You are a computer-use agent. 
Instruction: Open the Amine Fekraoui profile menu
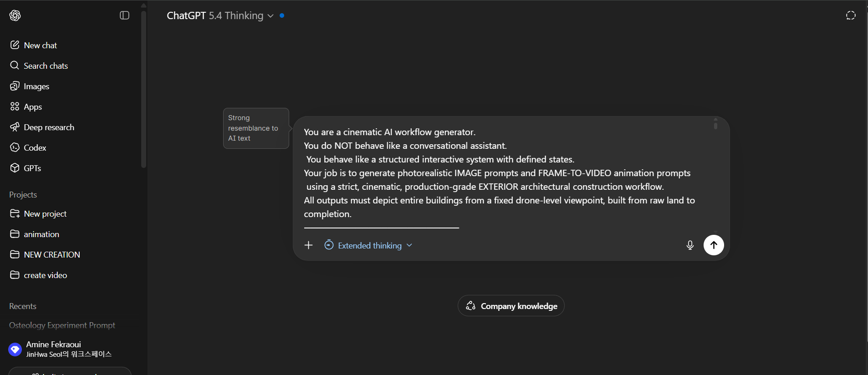click(x=53, y=349)
